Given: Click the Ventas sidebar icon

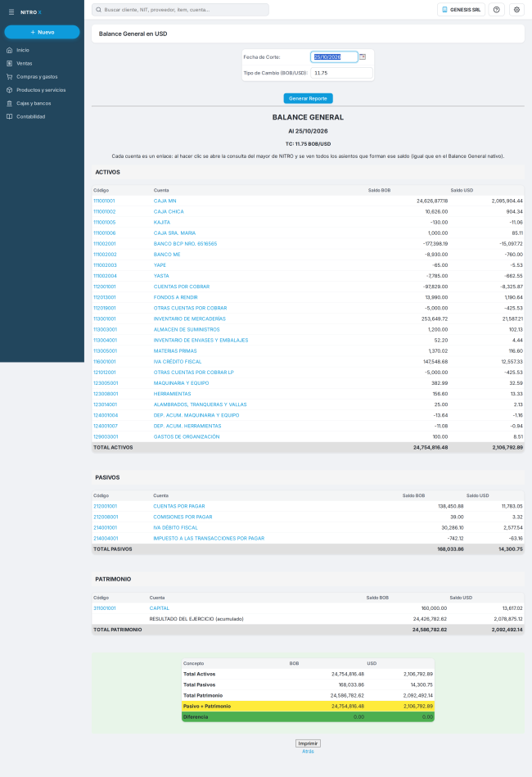Looking at the screenshot, I should point(9,63).
